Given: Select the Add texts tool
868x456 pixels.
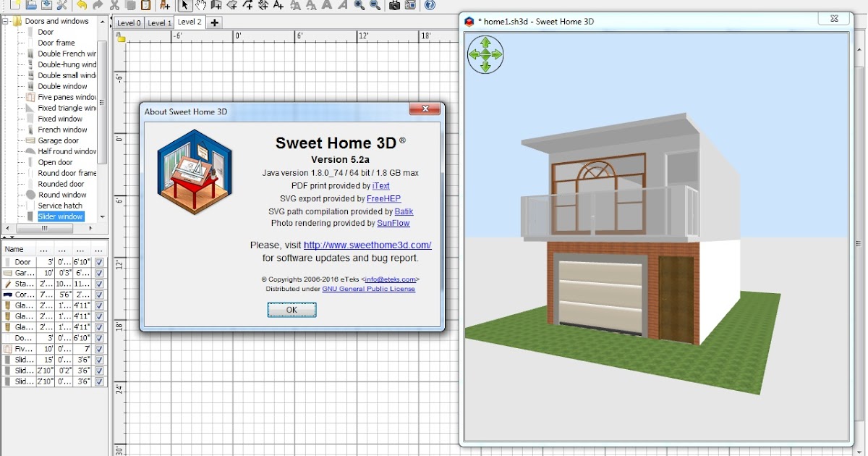Looking at the screenshot, I should [x=278, y=6].
